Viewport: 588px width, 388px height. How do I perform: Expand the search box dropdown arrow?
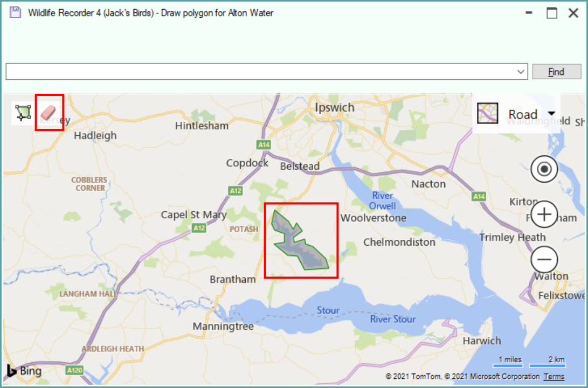coord(521,72)
